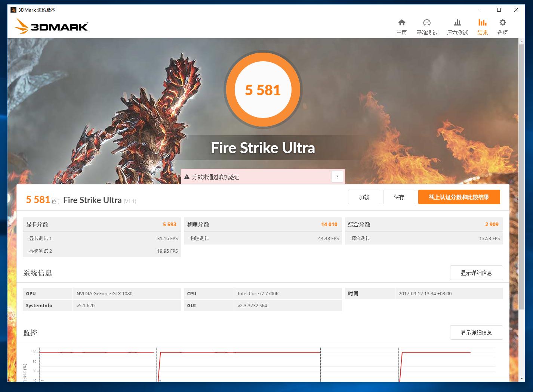The width and height of the screenshot is (533, 392).
Task: Go to the 主页 home tab
Action: pos(401,27)
